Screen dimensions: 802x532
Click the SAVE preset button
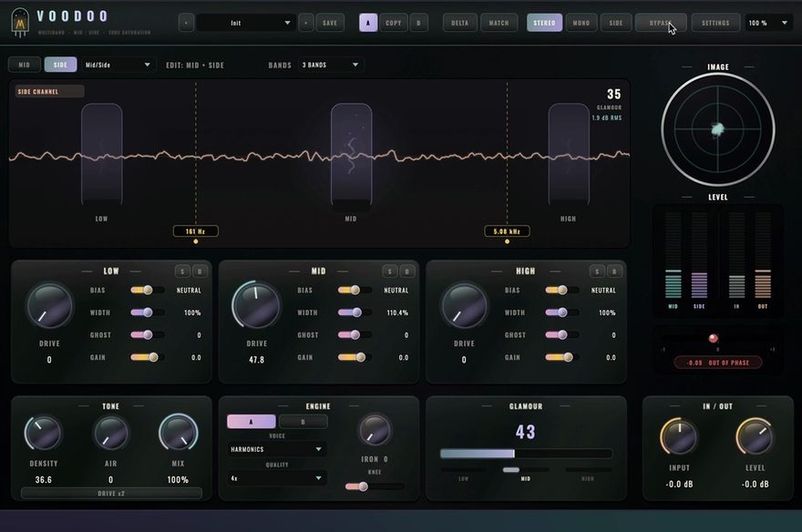click(330, 23)
